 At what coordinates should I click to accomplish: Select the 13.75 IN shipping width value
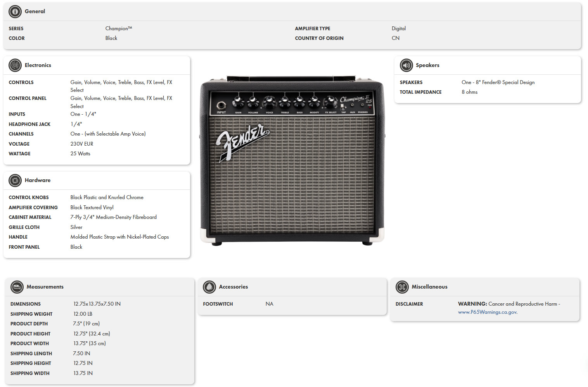pyautogui.click(x=83, y=373)
